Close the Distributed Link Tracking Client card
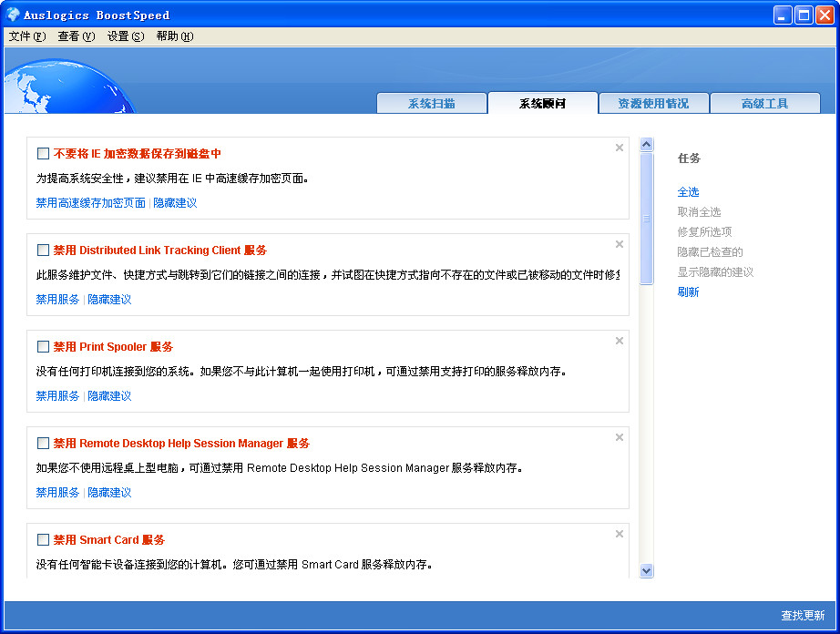840x634 pixels. click(x=620, y=244)
